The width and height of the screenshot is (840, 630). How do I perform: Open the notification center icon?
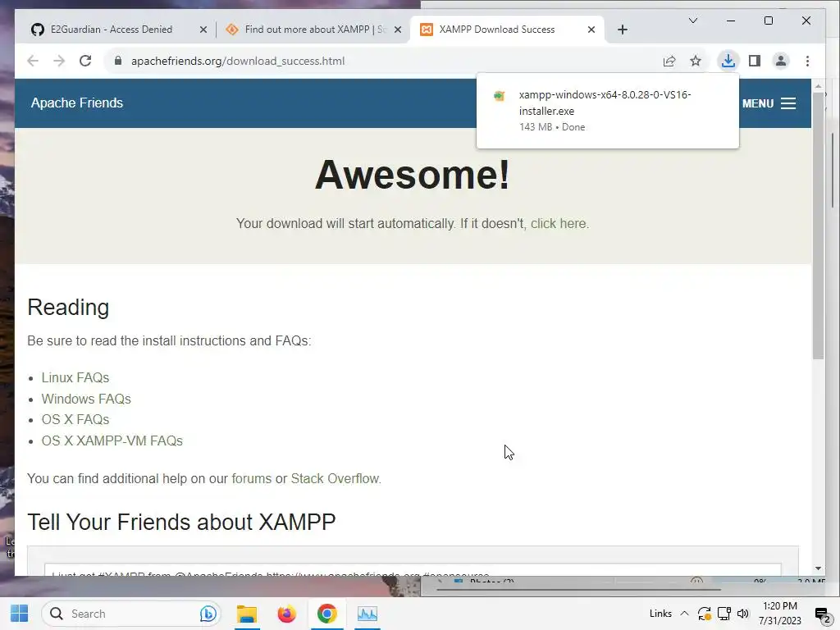(822, 614)
